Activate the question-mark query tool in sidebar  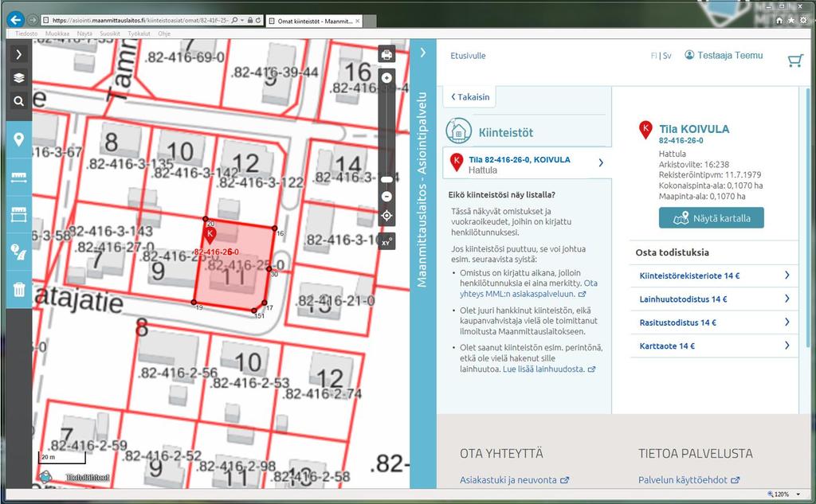pyautogui.click(x=19, y=252)
